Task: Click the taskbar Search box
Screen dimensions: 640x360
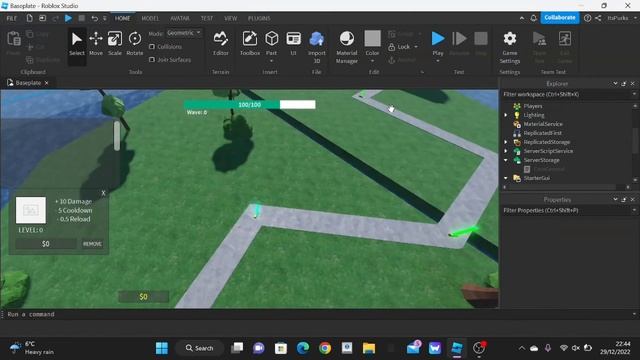Action: click(x=200, y=348)
